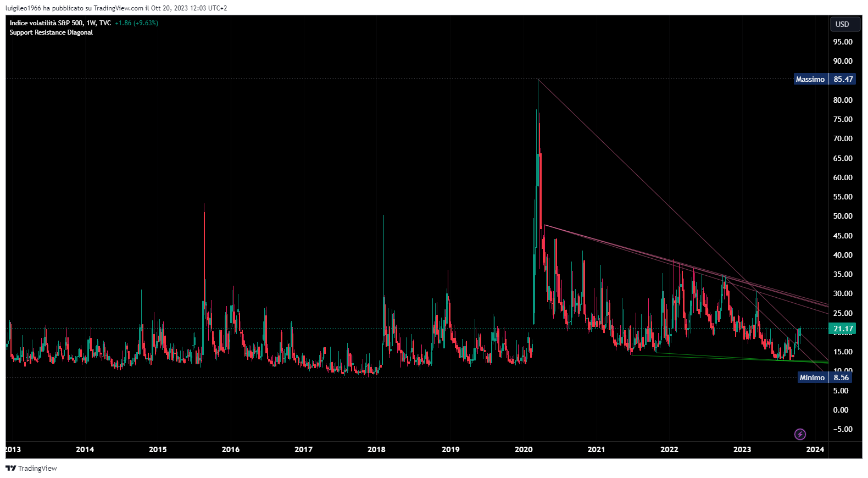Click the 75.00 price scale value
Image resolution: width=868 pixels, height=478 pixels.
coord(843,119)
